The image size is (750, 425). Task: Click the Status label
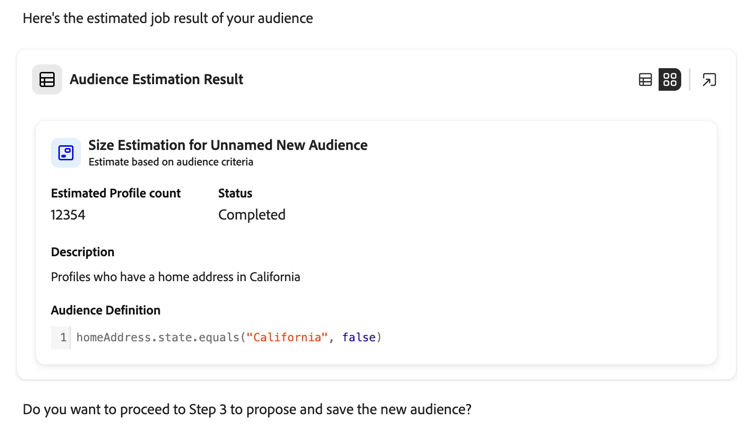pos(235,193)
